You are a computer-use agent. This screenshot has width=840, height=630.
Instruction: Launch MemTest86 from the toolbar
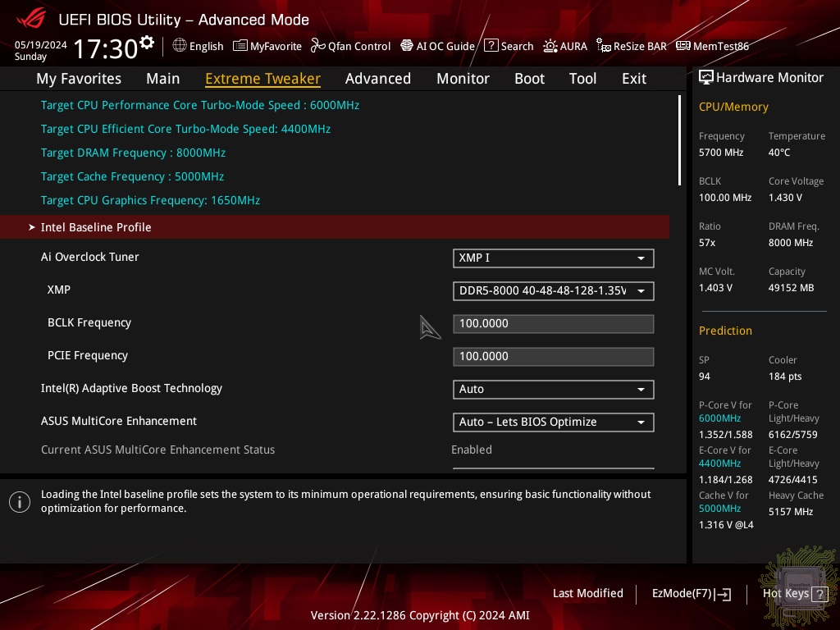[682, 46]
